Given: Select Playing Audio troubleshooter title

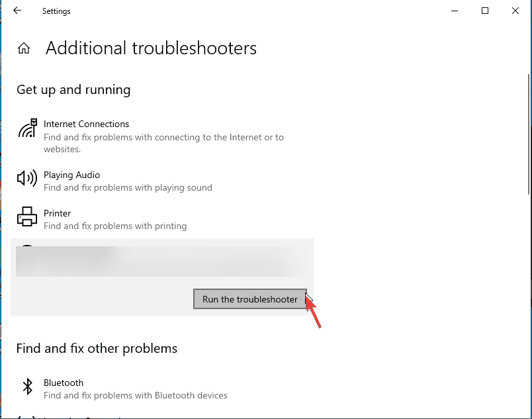Looking at the screenshot, I should 71,175.
